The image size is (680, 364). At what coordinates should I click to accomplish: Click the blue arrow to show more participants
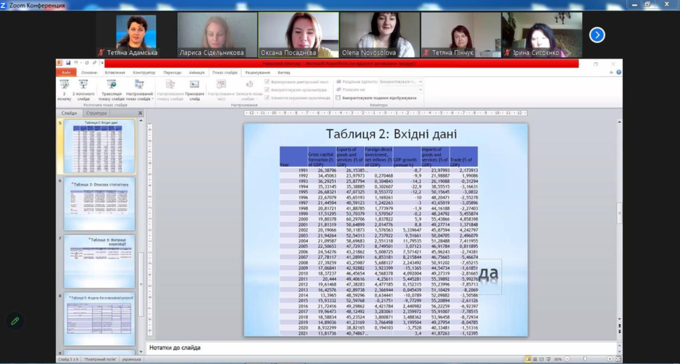click(597, 35)
